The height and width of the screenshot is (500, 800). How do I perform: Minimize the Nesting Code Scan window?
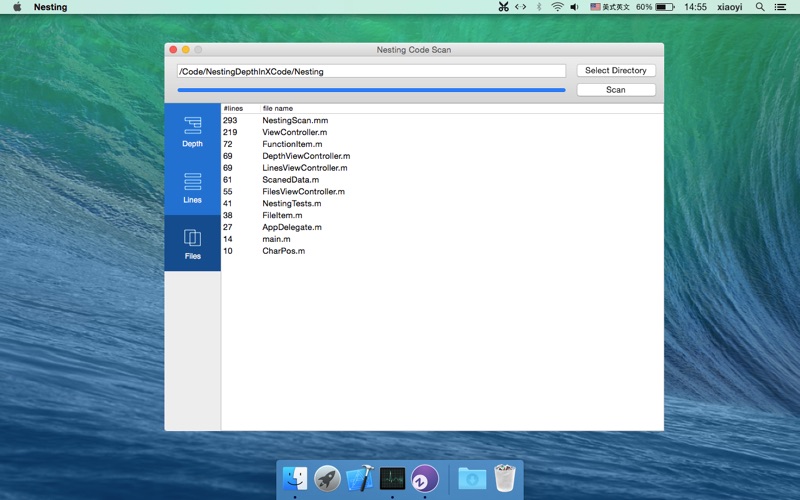186,49
